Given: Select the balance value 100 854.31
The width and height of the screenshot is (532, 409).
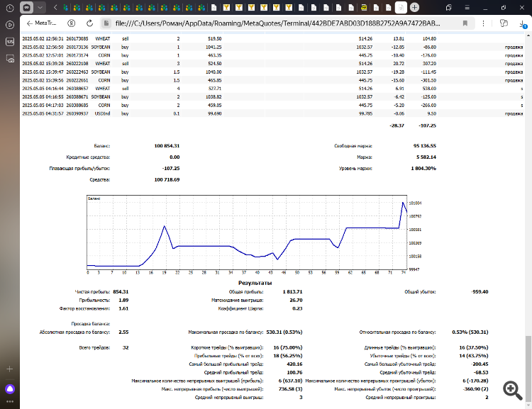Looking at the screenshot, I should 167,146.
